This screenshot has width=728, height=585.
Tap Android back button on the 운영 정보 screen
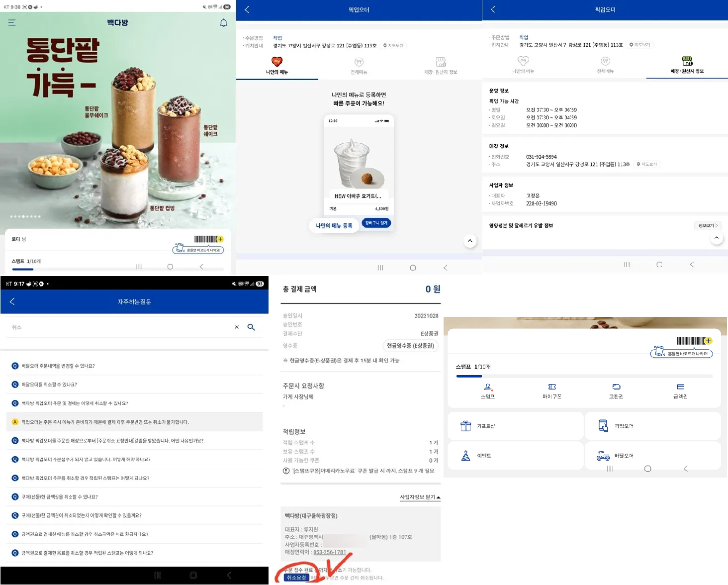pyautogui.click(x=692, y=265)
